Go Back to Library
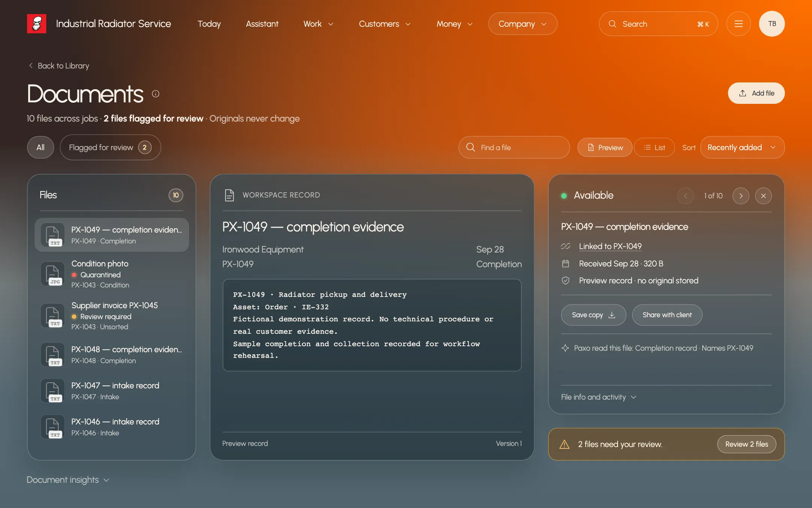Screen dimensions: 812x508 (x=59, y=66)
